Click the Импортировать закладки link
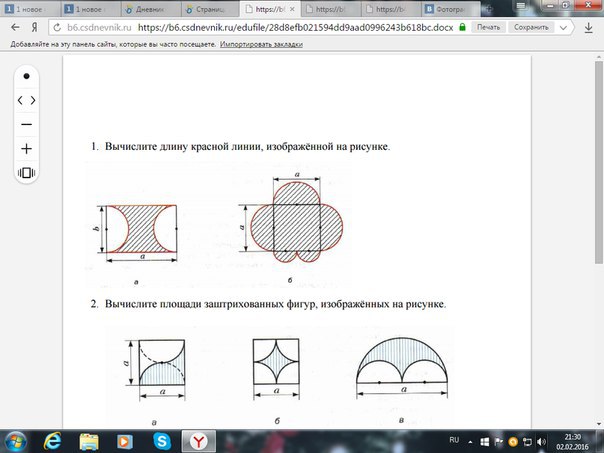This screenshot has height=453, width=604. click(x=261, y=44)
